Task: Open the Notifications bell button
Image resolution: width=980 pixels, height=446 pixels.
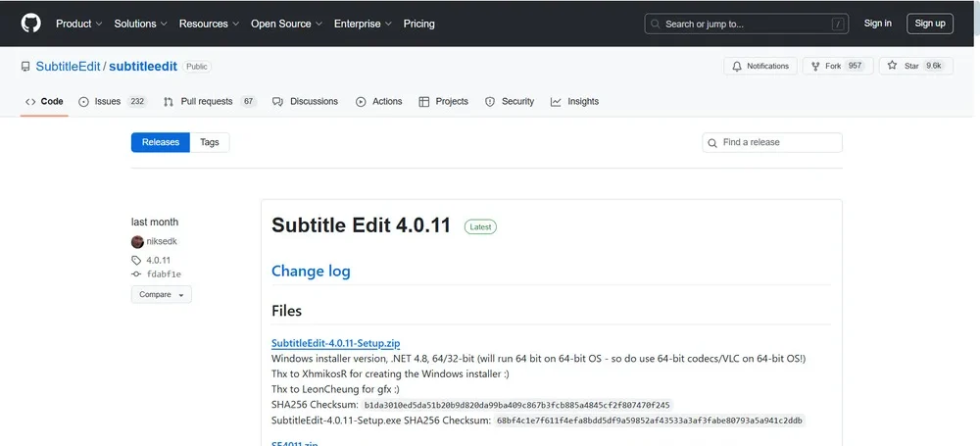Action: 759,66
